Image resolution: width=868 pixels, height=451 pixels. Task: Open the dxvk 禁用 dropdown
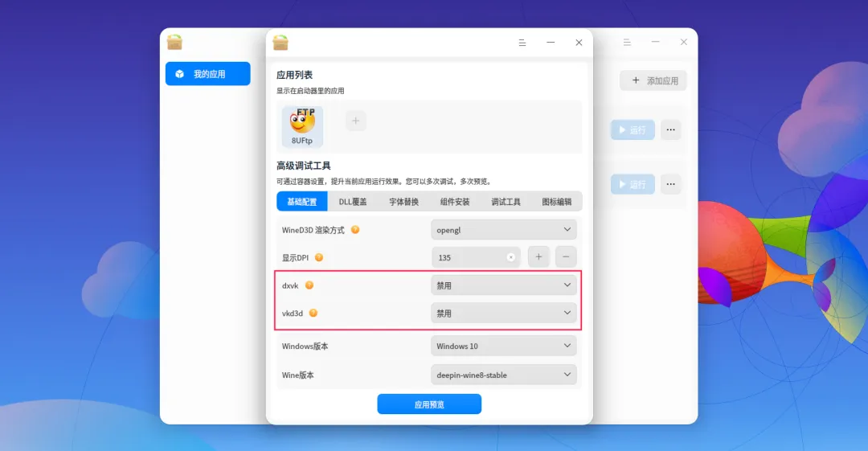(504, 285)
